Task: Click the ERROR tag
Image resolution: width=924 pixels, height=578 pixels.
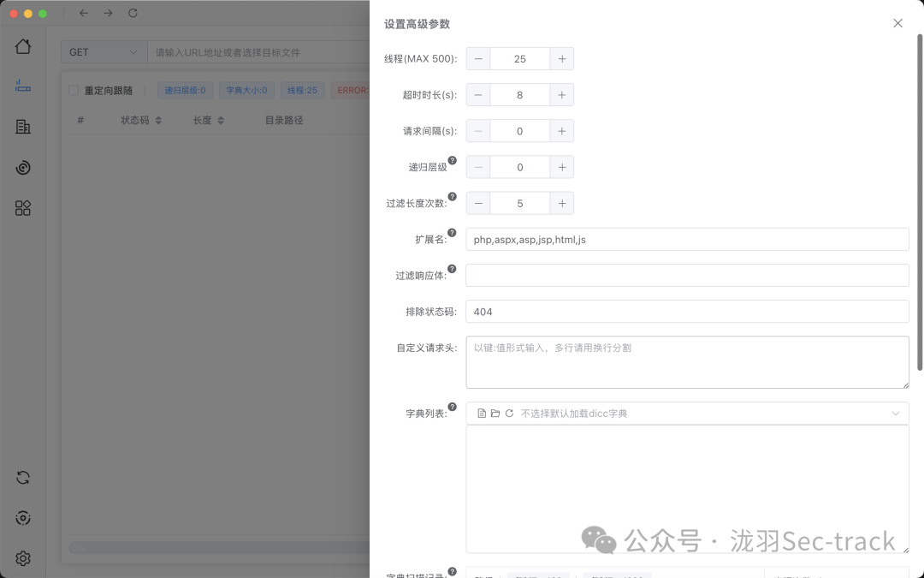Action: (351, 90)
